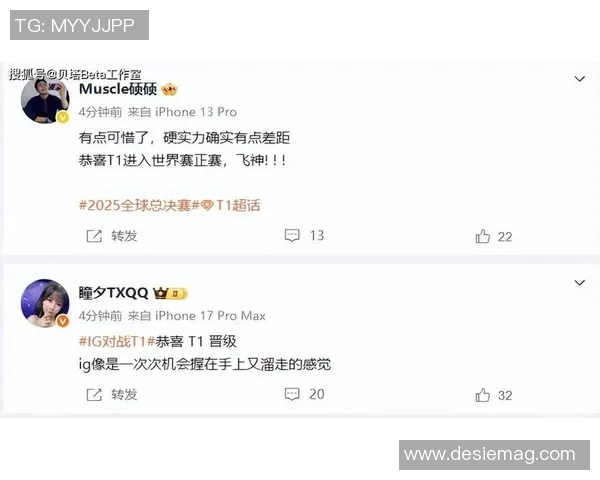
Task: Click 瞳夕TXQQ's profile avatar
Action: pos(45,304)
